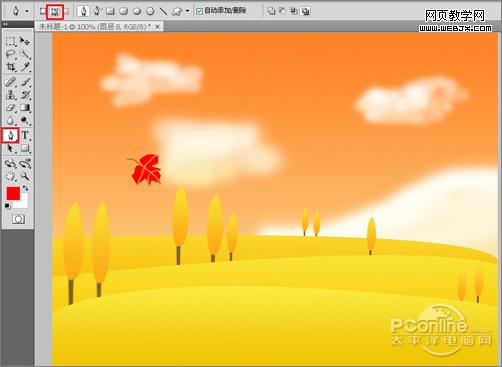This screenshot has height=367, width=502.
Task: Select the Eyedropper tool
Action: tap(25, 67)
